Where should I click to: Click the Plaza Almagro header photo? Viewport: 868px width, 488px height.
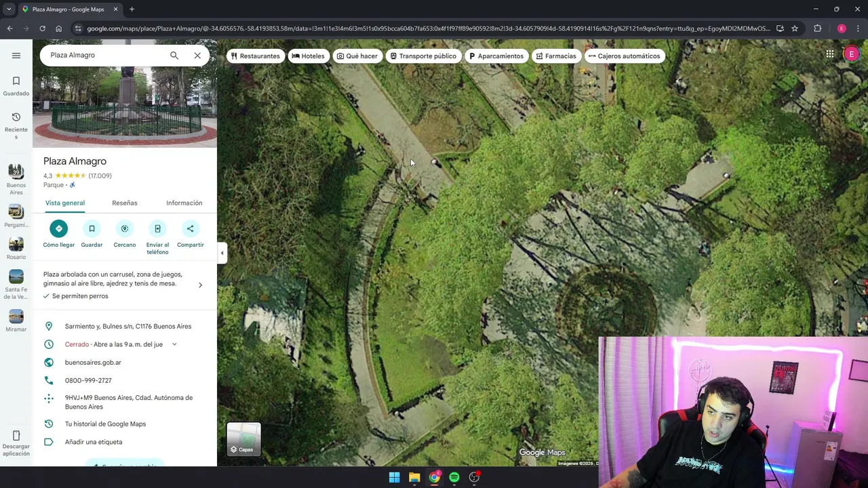point(125,107)
